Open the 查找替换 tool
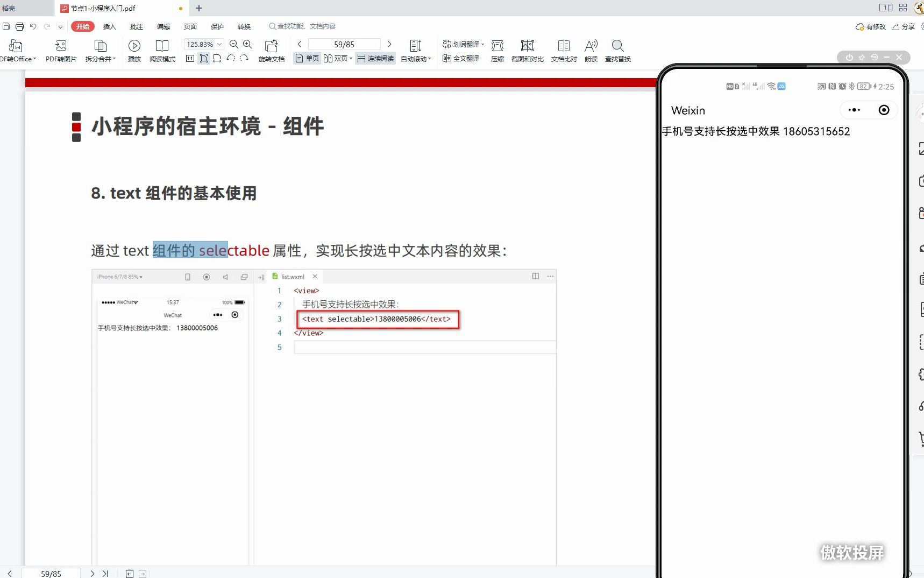Screen dimensions: 924x578 click(618, 51)
